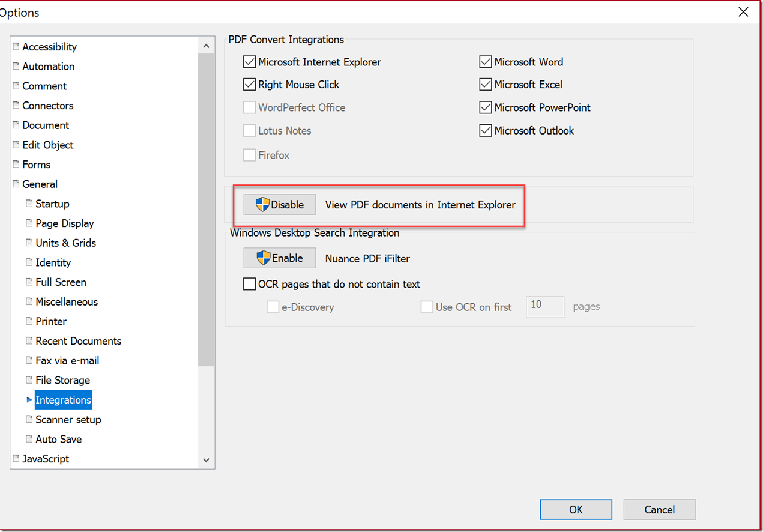Open the Accessibility category
This screenshot has width=763, height=532.
49,47
